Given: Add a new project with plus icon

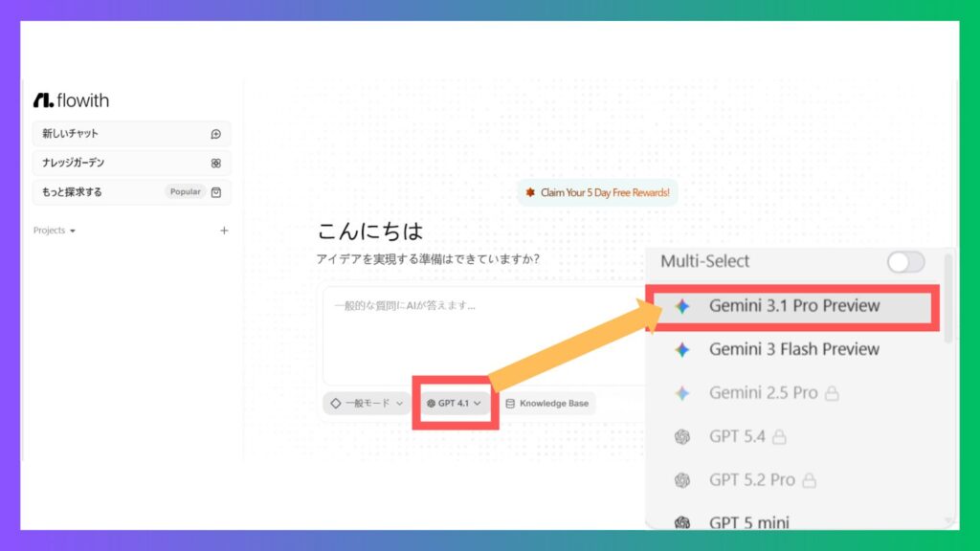Looking at the screenshot, I should click(x=224, y=231).
